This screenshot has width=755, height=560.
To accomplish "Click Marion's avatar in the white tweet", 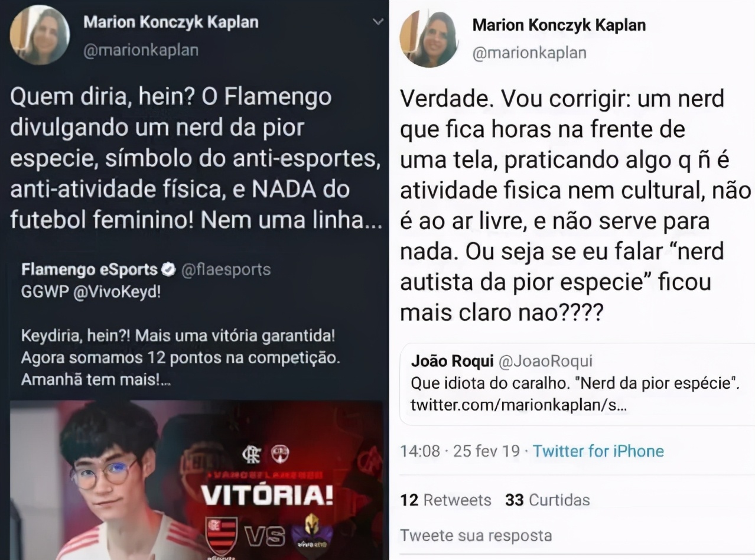I will (428, 38).
